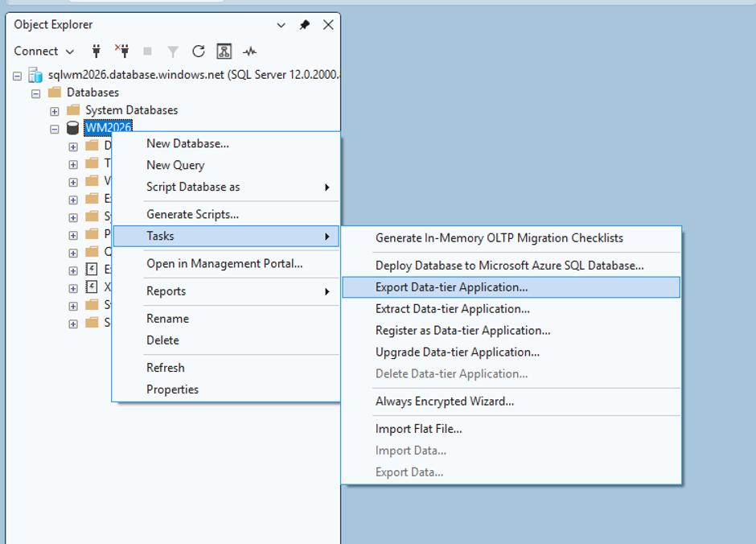
Task: Select Import Flat File...
Action: pyautogui.click(x=511, y=429)
